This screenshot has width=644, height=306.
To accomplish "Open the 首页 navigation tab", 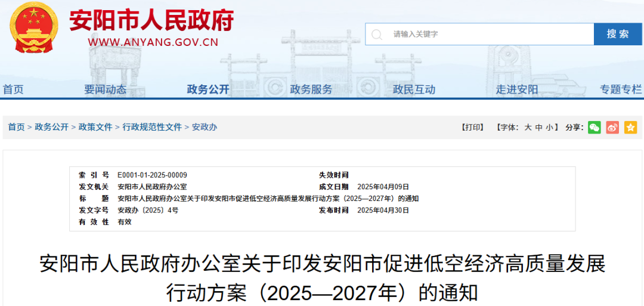I will [13, 89].
